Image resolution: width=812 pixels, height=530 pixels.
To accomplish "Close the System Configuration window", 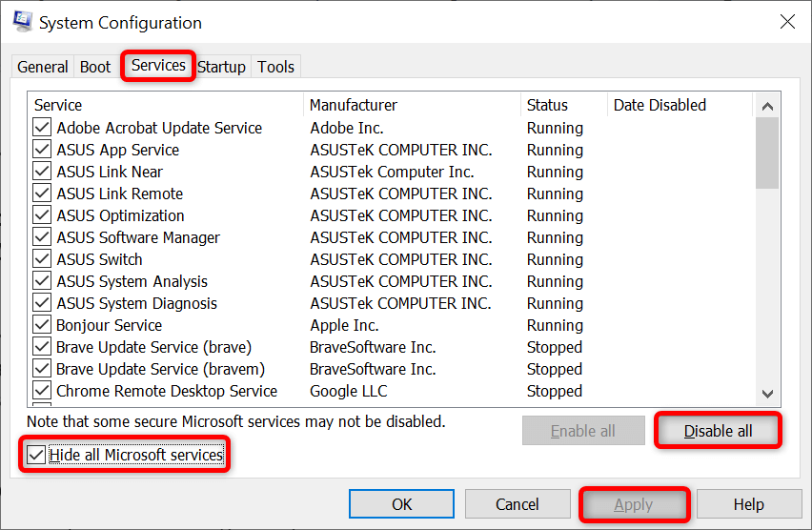I will click(x=787, y=22).
